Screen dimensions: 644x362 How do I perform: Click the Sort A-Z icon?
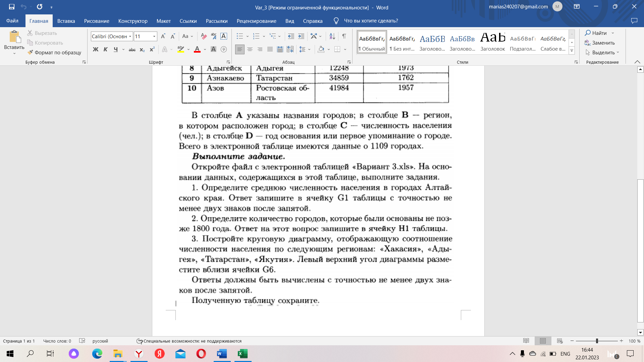(332, 36)
